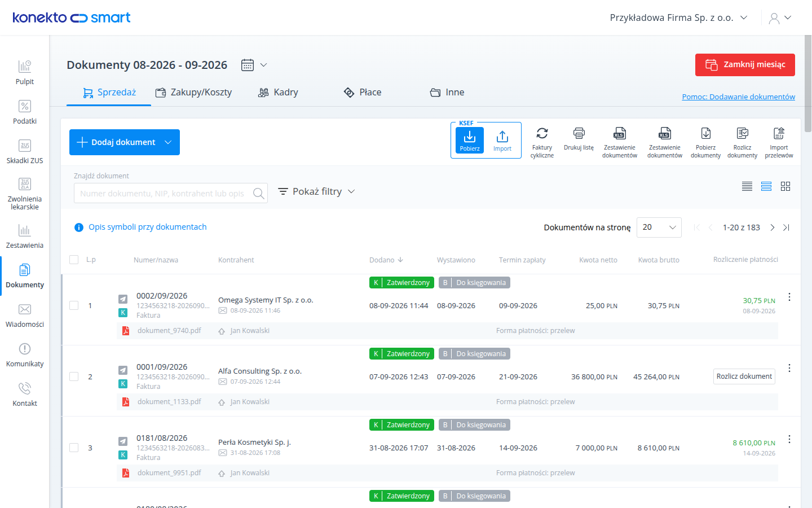Click the konekto smart logo
The height and width of the screenshot is (508, 812).
[x=72, y=17]
